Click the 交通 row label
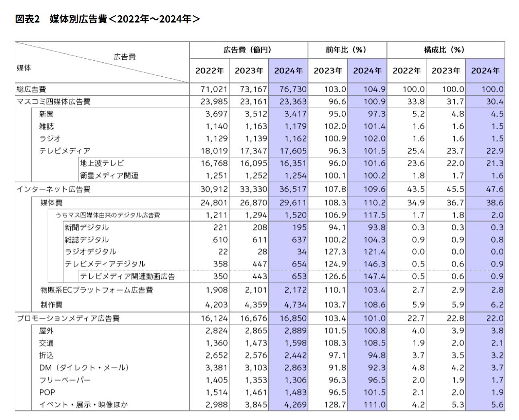519x420 pixels. pos(46,343)
